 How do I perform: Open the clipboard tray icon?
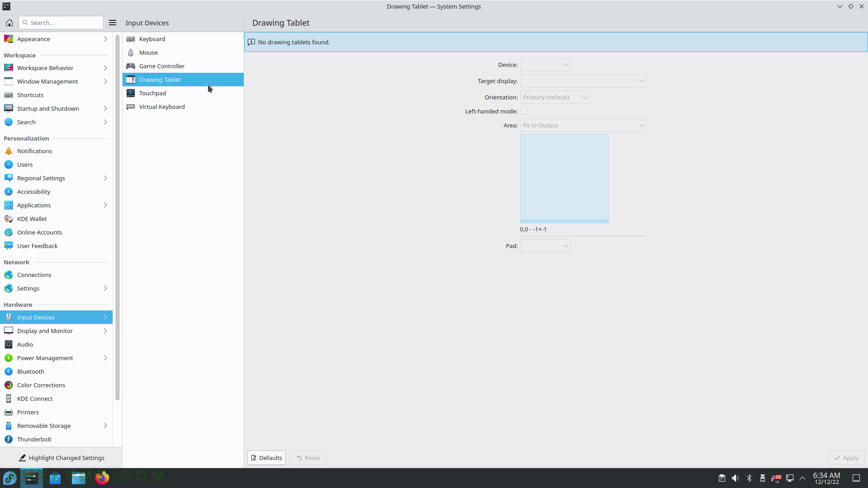coord(722,478)
